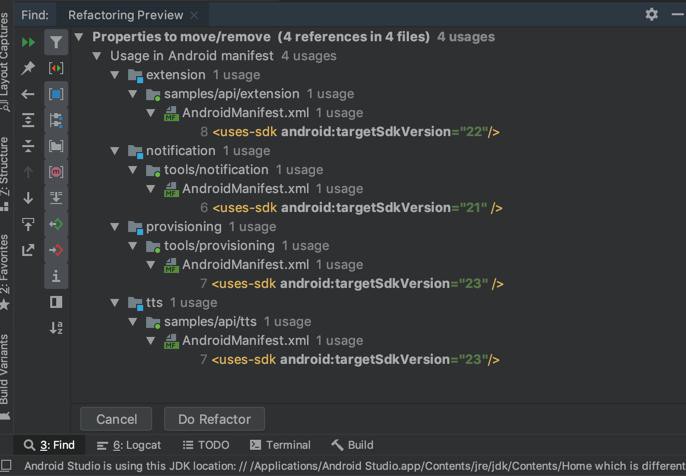Collapse the extension module node

tap(115, 75)
